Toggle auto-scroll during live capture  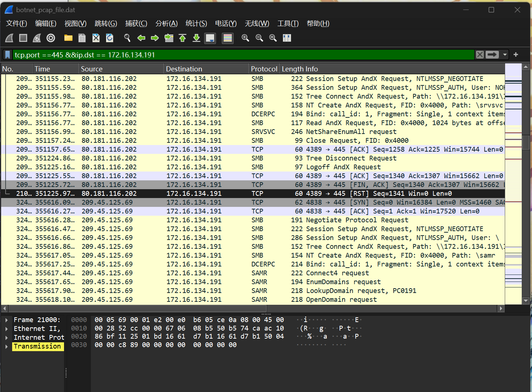[210, 38]
